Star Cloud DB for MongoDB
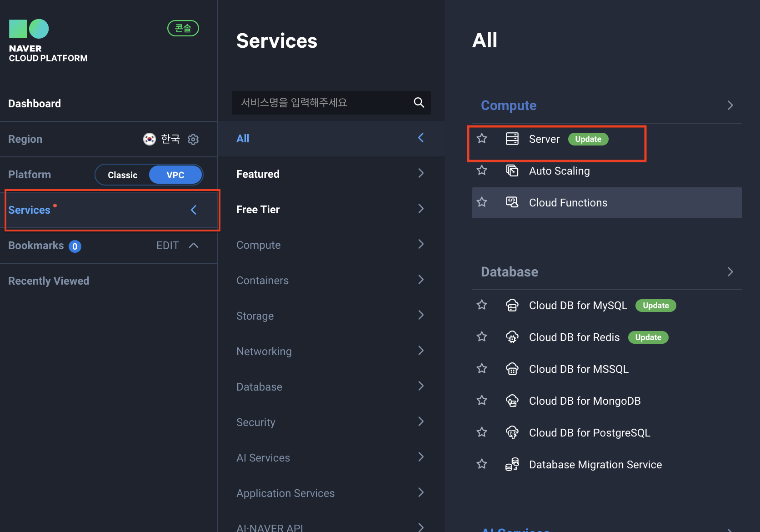Image resolution: width=760 pixels, height=532 pixels. [x=482, y=400]
